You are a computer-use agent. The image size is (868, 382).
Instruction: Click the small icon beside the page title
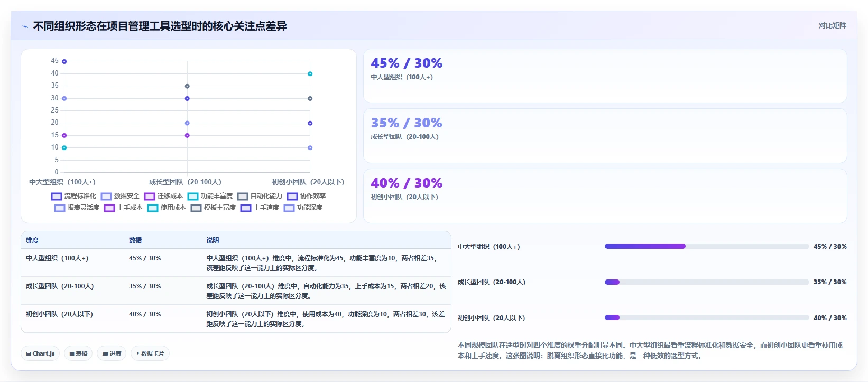(x=25, y=26)
